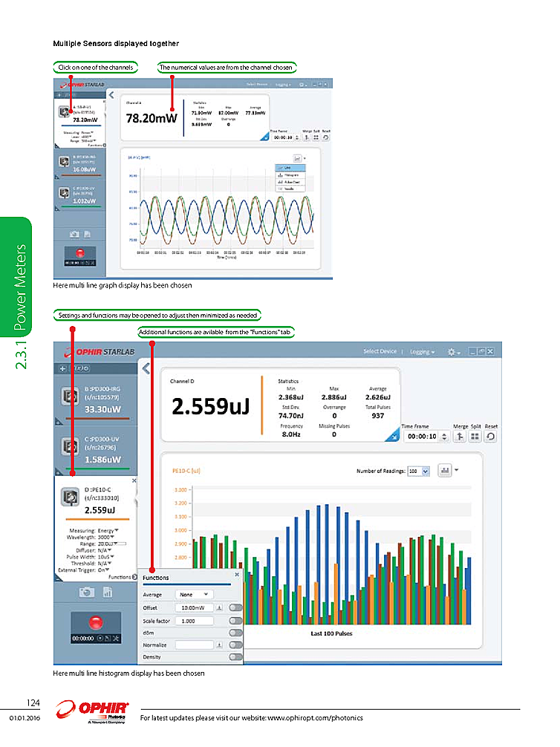Image resolution: width=560 pixels, height=747 pixels.
Task: Toggle the Offset function switch
Action: (235, 607)
